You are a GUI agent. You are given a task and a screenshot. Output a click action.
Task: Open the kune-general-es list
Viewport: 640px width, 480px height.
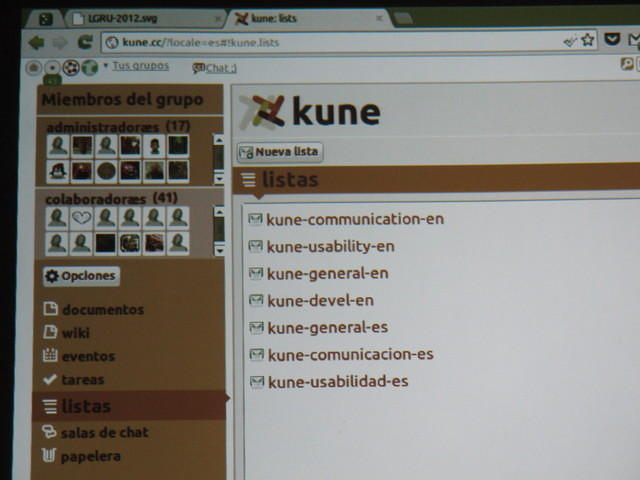click(328, 327)
